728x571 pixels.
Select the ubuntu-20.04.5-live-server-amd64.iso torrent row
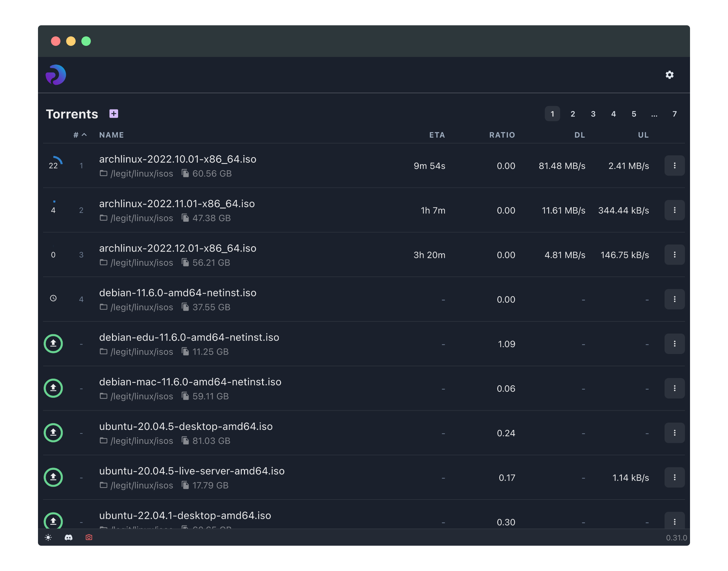[191, 471]
